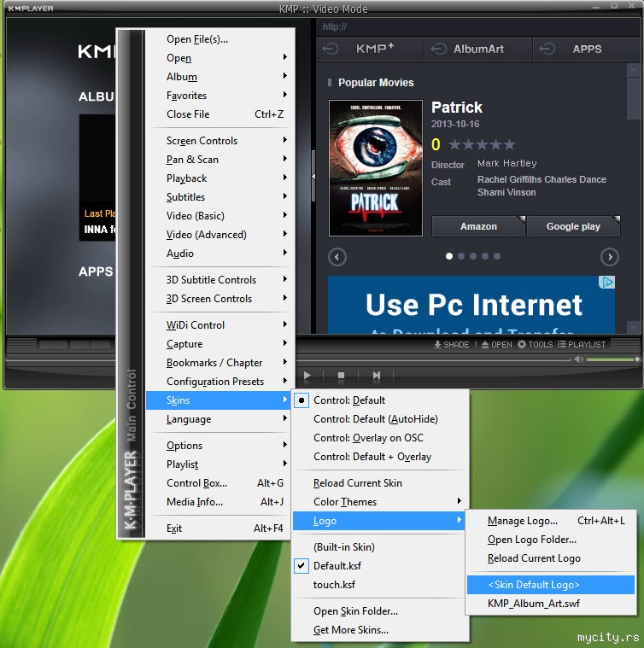This screenshot has height=648, width=644.
Task: Click Open File(s)... menu item
Action: 220,39
